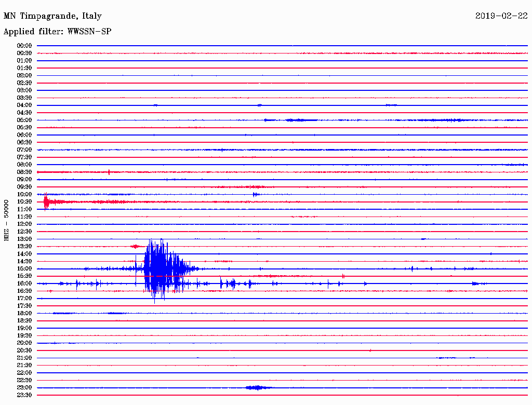
Task: Click the '06:00' time label
Action: [24, 134]
